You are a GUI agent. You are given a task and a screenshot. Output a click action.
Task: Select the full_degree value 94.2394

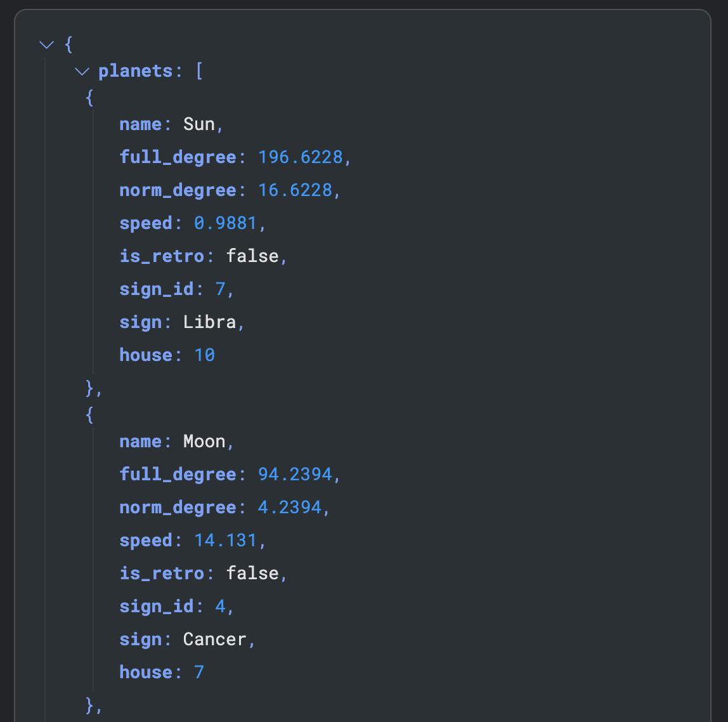pyautogui.click(x=294, y=475)
